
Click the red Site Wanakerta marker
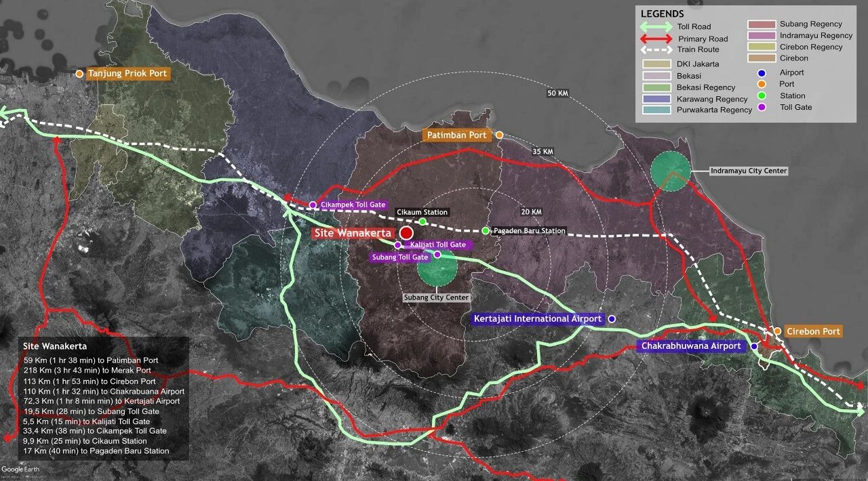406,233
